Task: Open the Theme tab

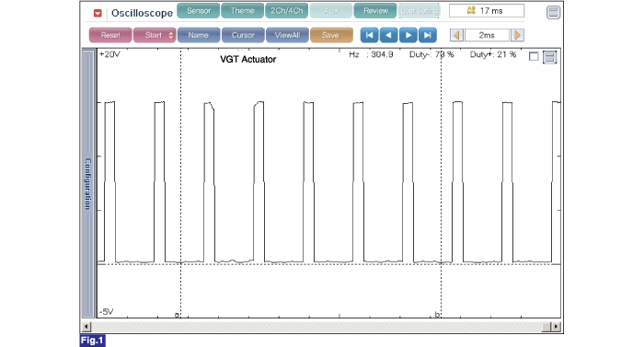Action: pyautogui.click(x=242, y=11)
